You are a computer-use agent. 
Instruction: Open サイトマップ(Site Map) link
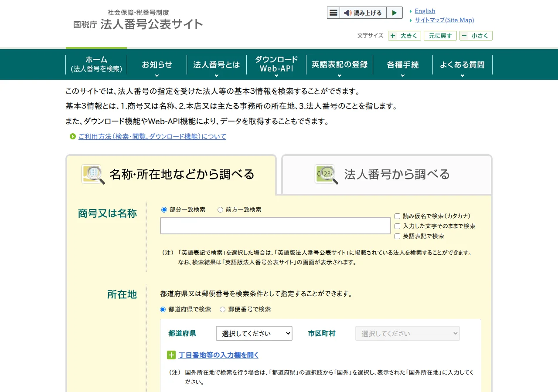point(445,20)
